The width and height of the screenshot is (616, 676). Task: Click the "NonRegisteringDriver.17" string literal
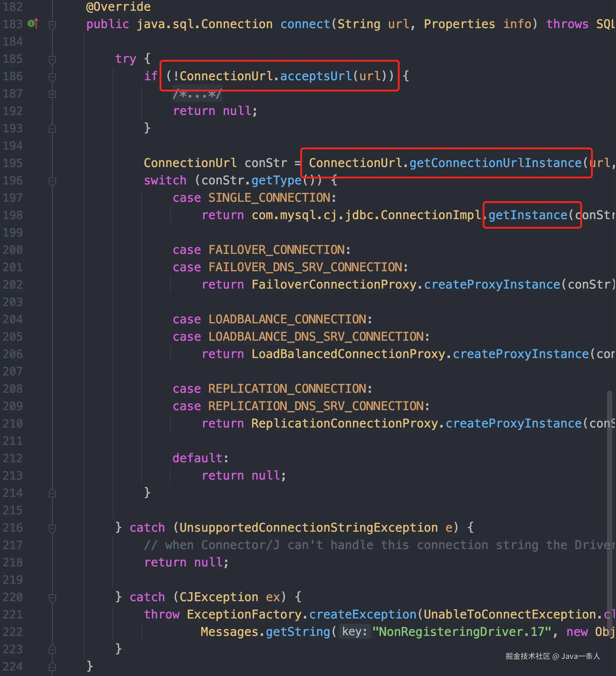pyautogui.click(x=462, y=632)
